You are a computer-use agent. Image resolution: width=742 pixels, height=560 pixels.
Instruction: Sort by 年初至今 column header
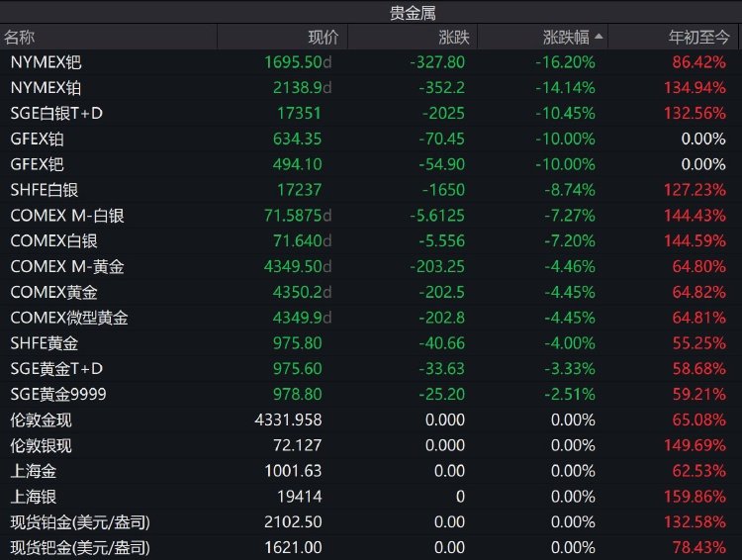click(699, 38)
